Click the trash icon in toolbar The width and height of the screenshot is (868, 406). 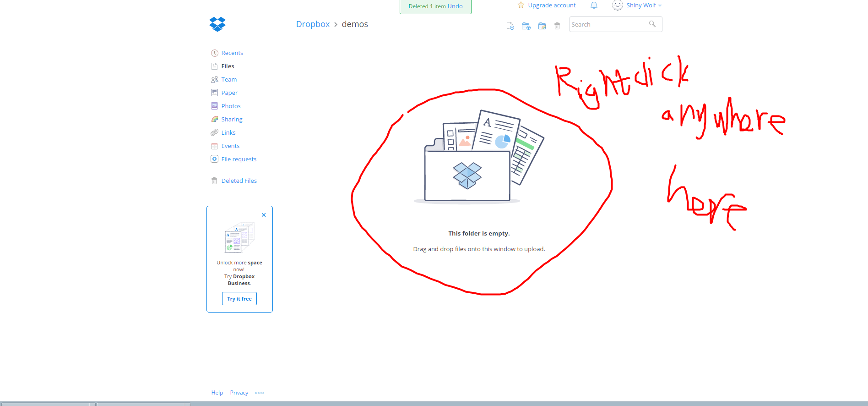click(x=557, y=26)
